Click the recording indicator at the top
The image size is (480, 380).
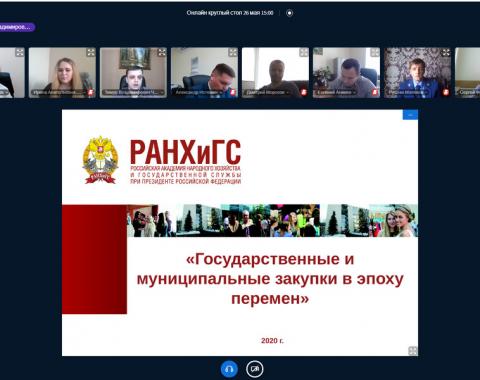pyautogui.click(x=289, y=13)
